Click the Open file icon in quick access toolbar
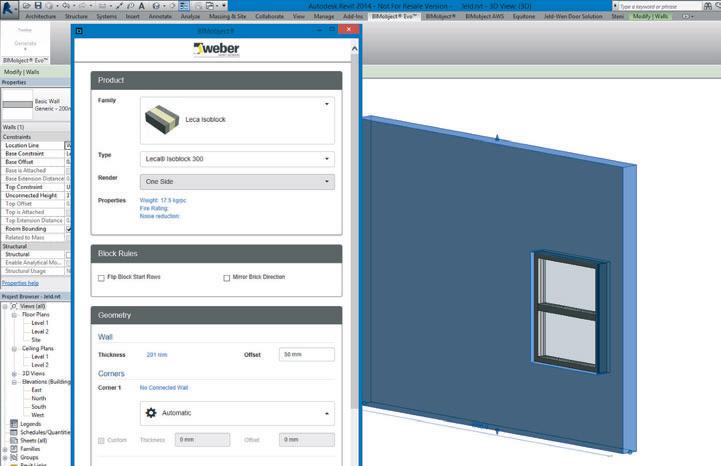This screenshot has height=466, width=721. [27, 6]
